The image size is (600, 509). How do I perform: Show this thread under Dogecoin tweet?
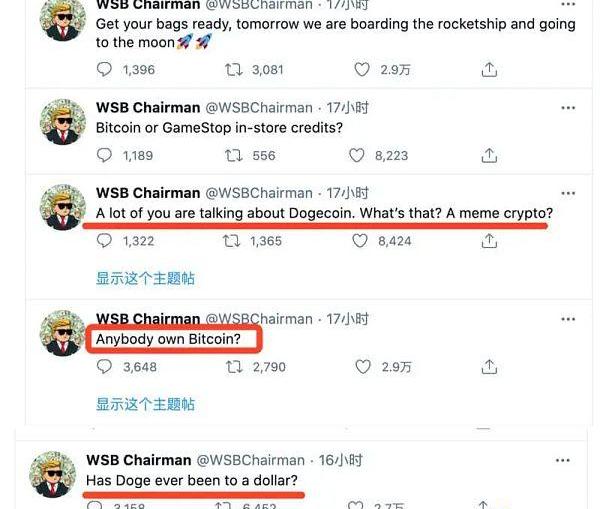tap(145, 278)
